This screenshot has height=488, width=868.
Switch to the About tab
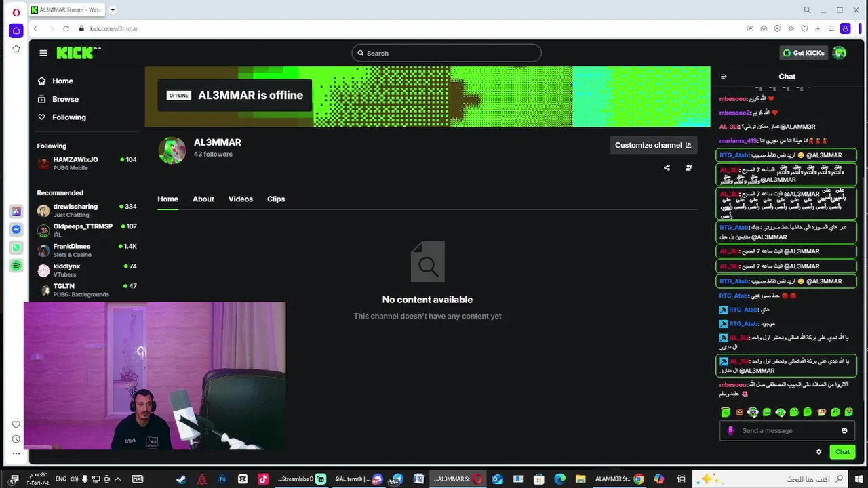click(203, 199)
